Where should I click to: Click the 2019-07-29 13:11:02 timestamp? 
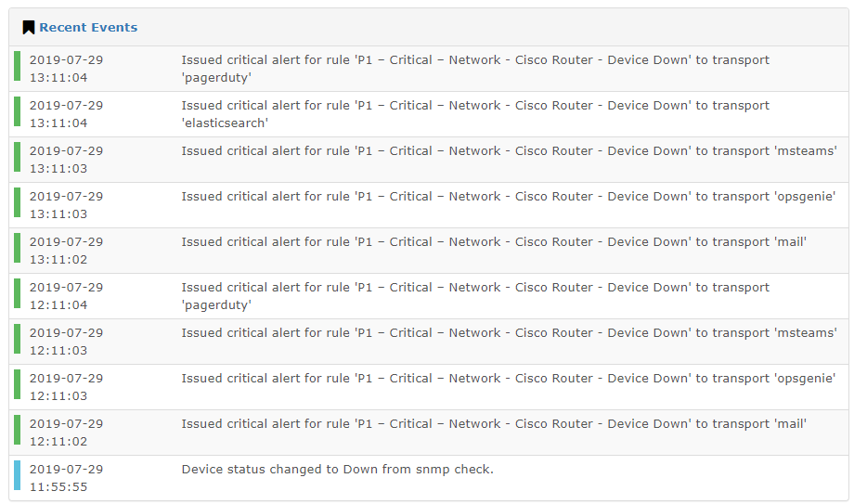pyautogui.click(x=66, y=251)
